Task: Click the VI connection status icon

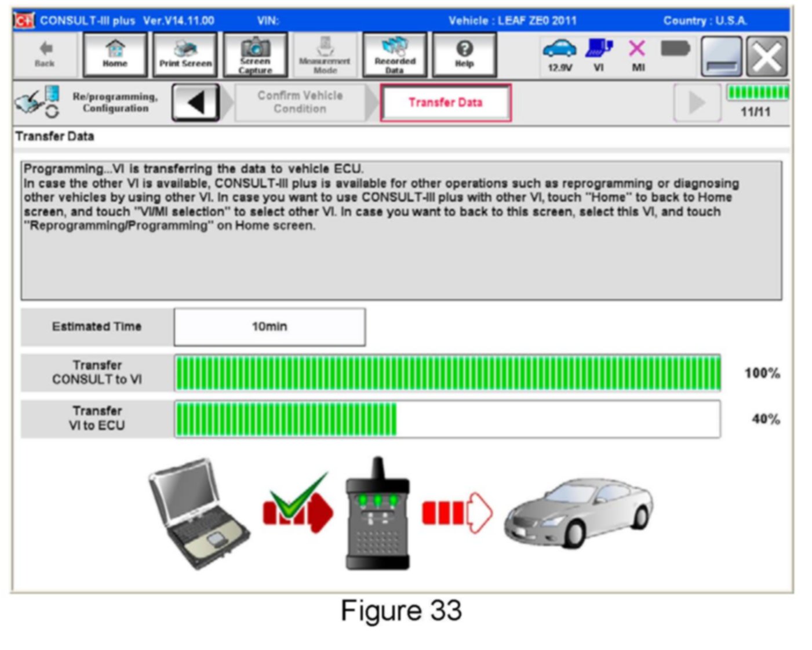Action: click(x=599, y=54)
